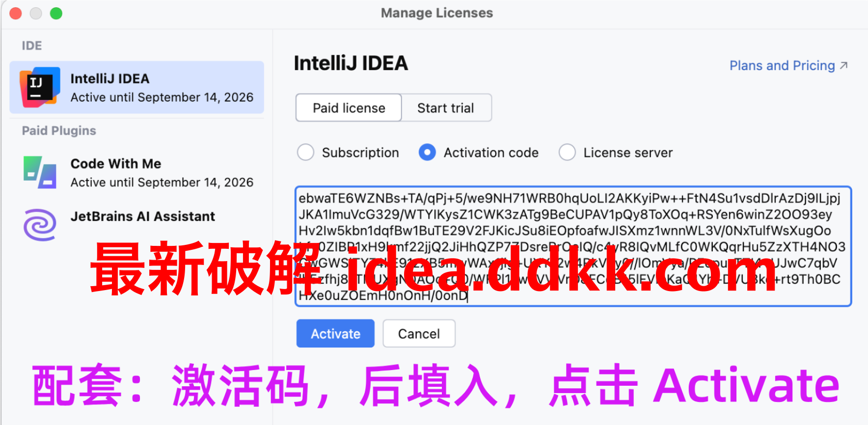Choose the License server radio button

click(x=567, y=153)
